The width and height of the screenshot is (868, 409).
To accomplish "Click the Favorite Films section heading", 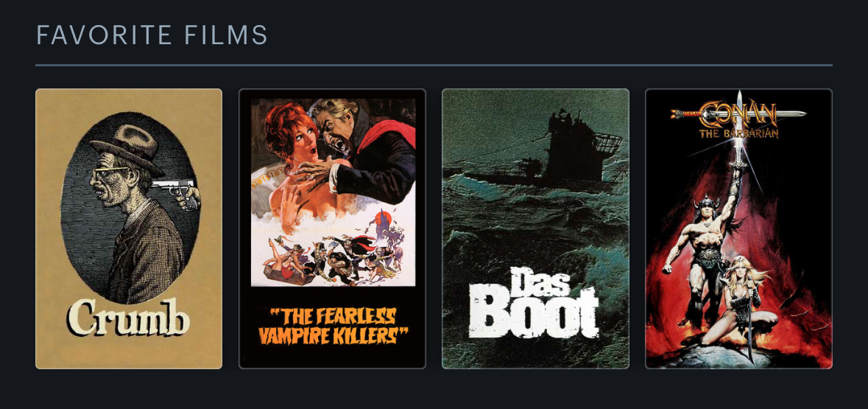I will 152,35.
